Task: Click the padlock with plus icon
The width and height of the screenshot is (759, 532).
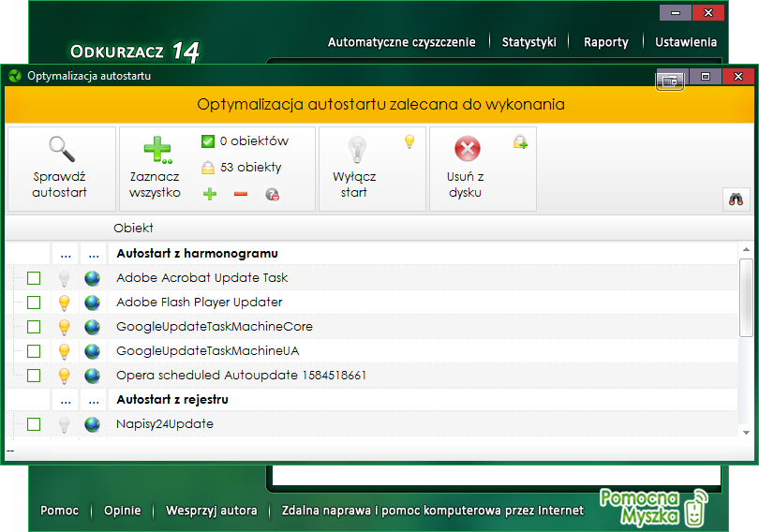Action: click(520, 141)
